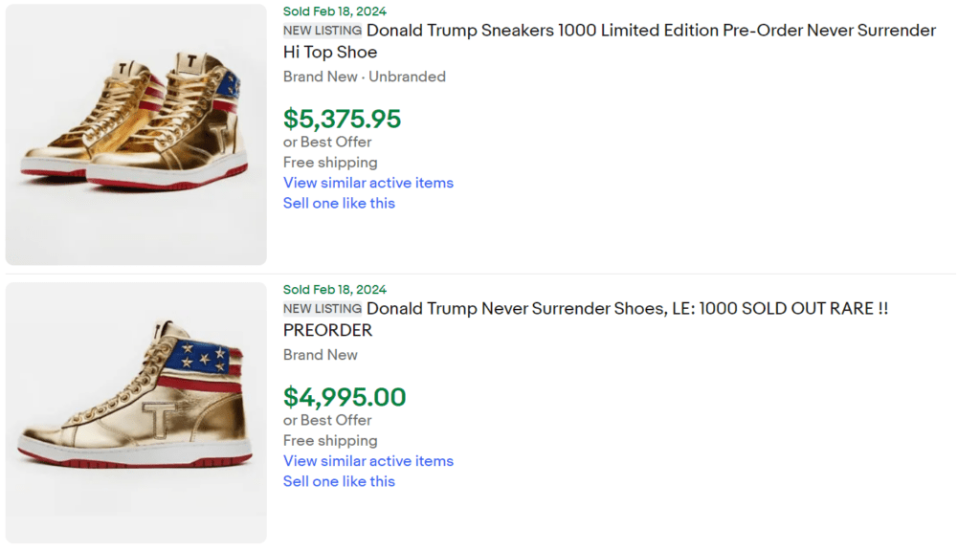Open the single gold sneaker side-view thumbnail
The width and height of the screenshot is (980, 551).
[136, 412]
